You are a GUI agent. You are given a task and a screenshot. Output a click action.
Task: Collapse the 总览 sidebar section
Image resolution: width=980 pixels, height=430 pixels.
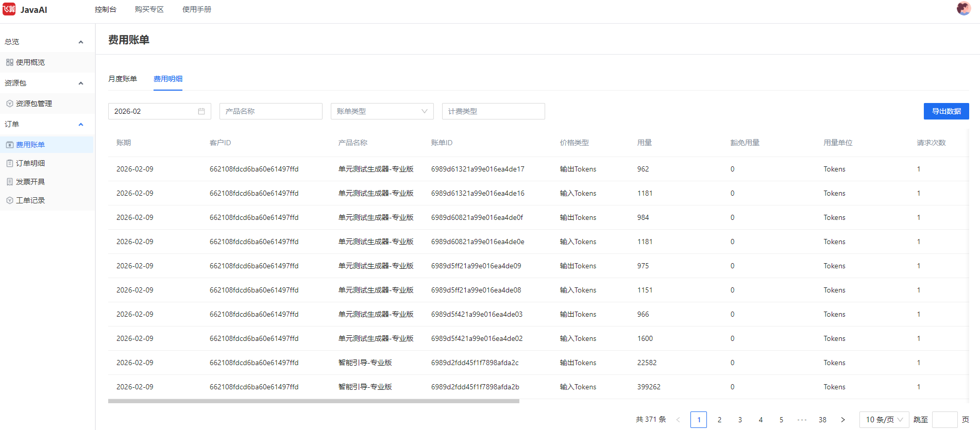pyautogui.click(x=81, y=42)
